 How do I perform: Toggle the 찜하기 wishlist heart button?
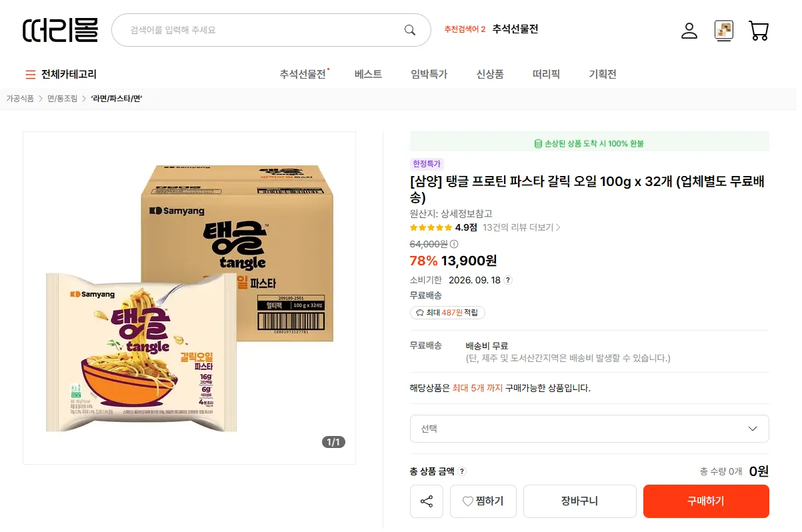483,501
